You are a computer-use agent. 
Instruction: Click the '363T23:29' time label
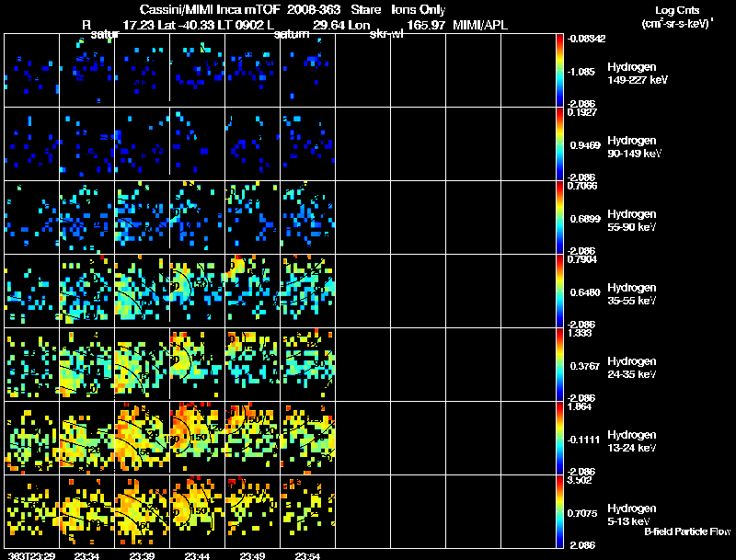(x=31, y=555)
